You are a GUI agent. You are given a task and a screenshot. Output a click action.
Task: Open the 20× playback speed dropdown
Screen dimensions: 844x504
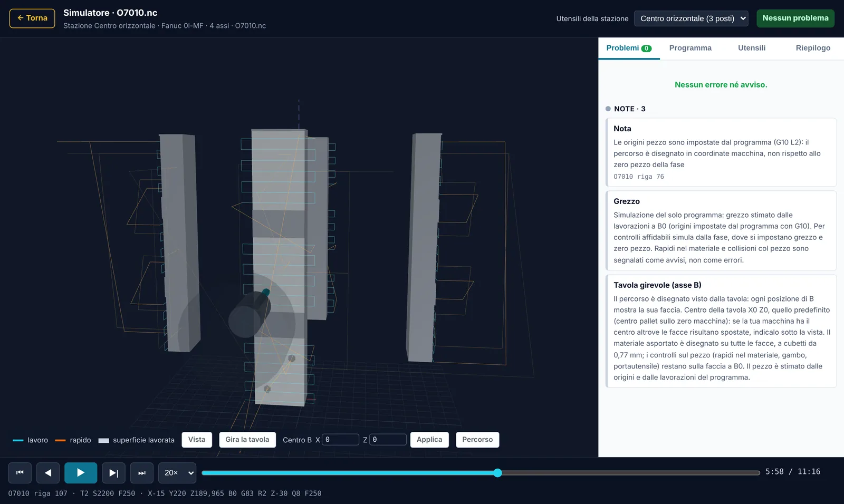point(177,473)
